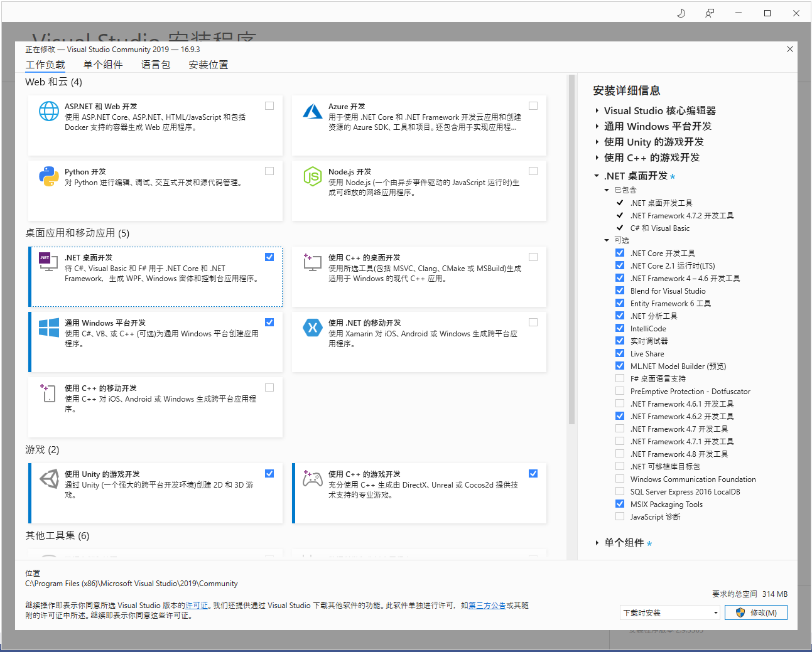Viewport: 812px width, 652px height.
Task: Check SQL Server Express 2016 LocalDB
Action: click(x=620, y=491)
